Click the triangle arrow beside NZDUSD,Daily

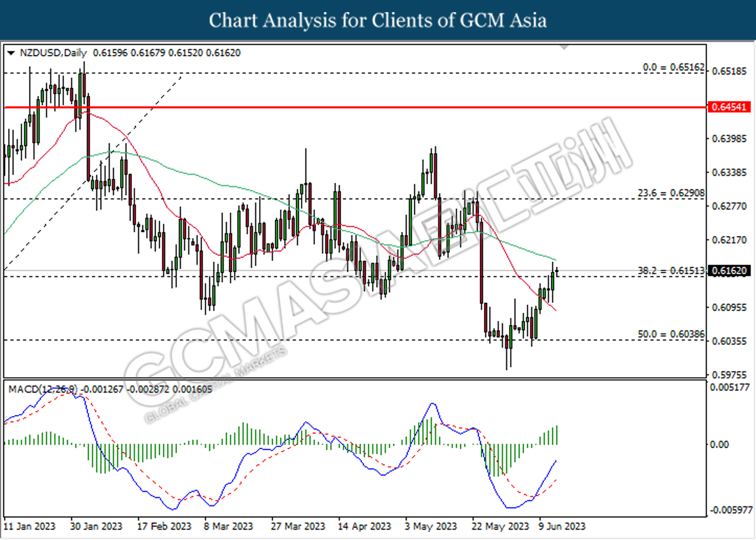click(x=11, y=53)
